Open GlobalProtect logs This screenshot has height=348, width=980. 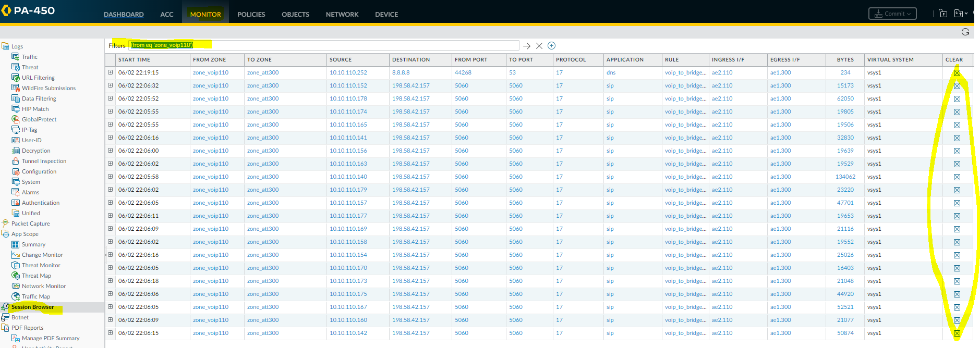39,119
